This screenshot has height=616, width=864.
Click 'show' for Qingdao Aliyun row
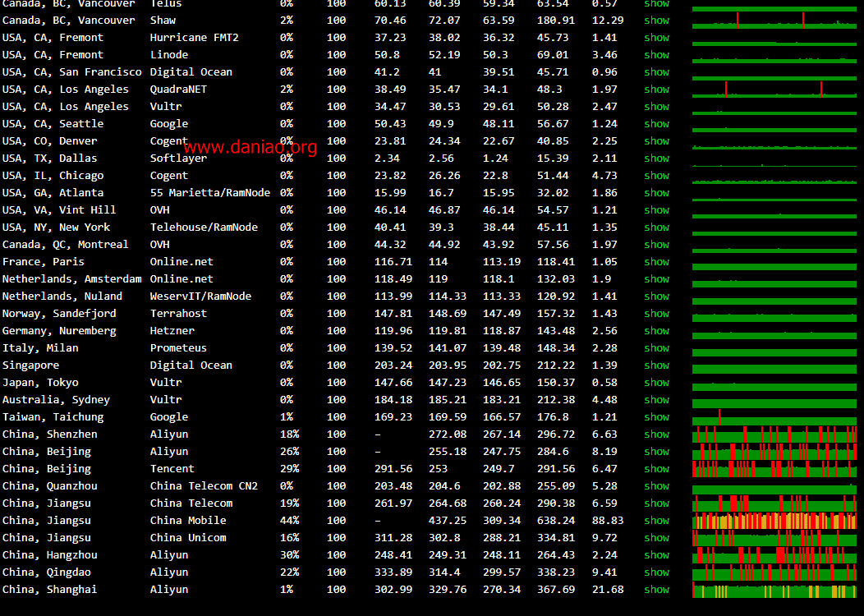coord(657,572)
